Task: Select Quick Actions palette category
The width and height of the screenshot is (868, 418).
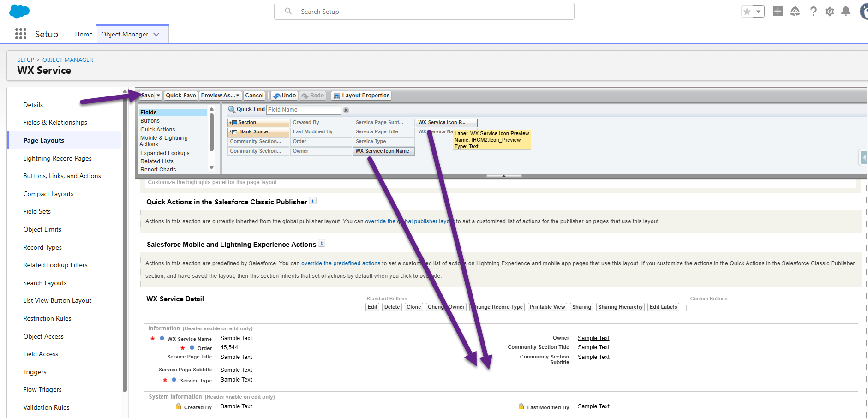Action: (x=158, y=130)
